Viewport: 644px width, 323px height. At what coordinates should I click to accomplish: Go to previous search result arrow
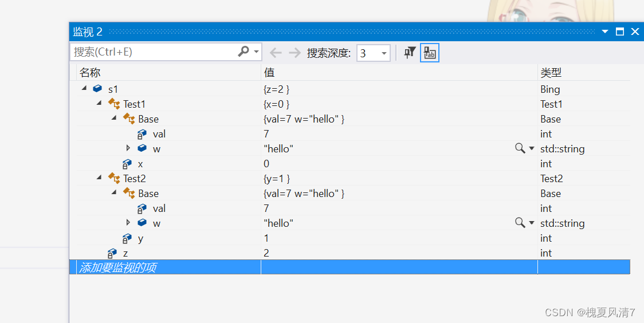point(276,53)
